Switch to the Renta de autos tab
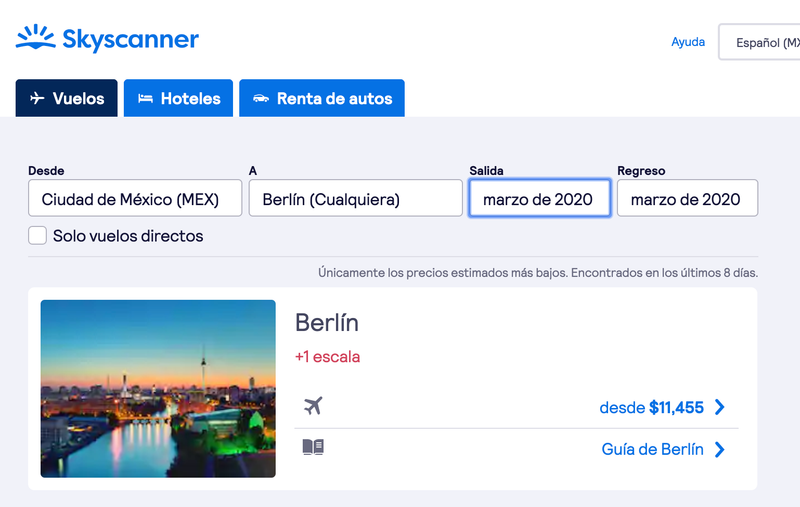The image size is (800, 507). coord(322,98)
